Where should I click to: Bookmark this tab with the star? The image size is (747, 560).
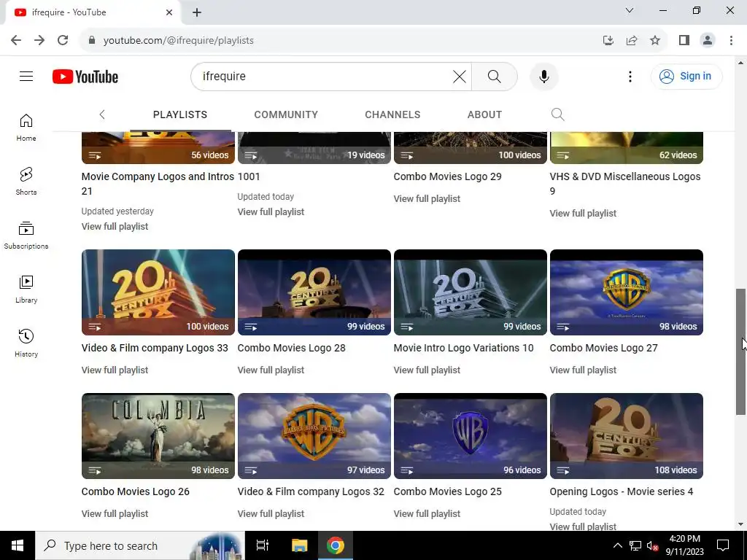click(x=655, y=41)
